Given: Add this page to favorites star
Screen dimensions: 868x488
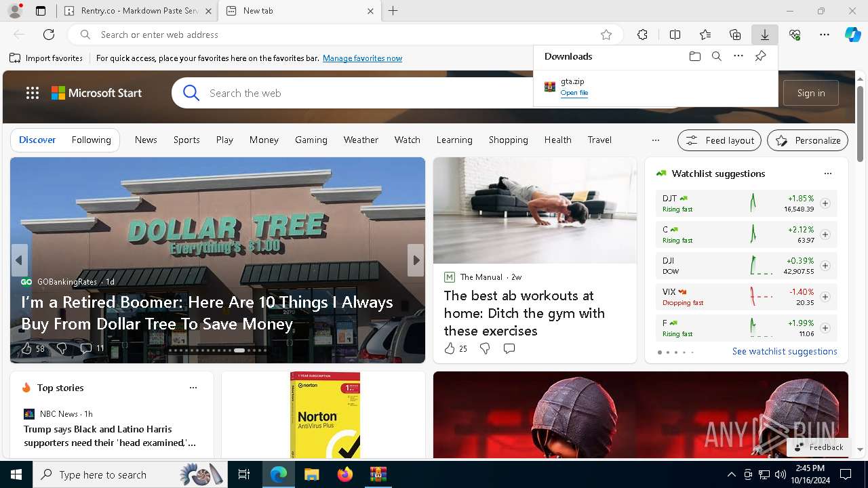Looking at the screenshot, I should (606, 35).
